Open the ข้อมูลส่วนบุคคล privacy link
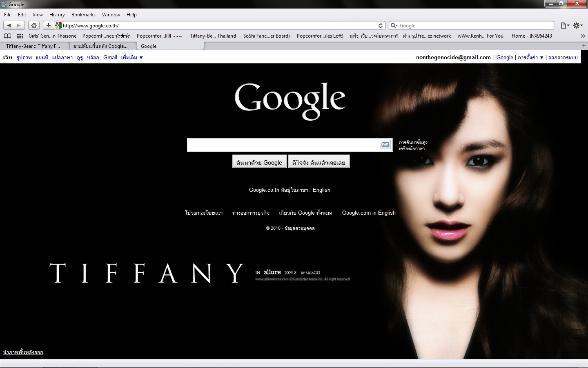 pos(299,228)
